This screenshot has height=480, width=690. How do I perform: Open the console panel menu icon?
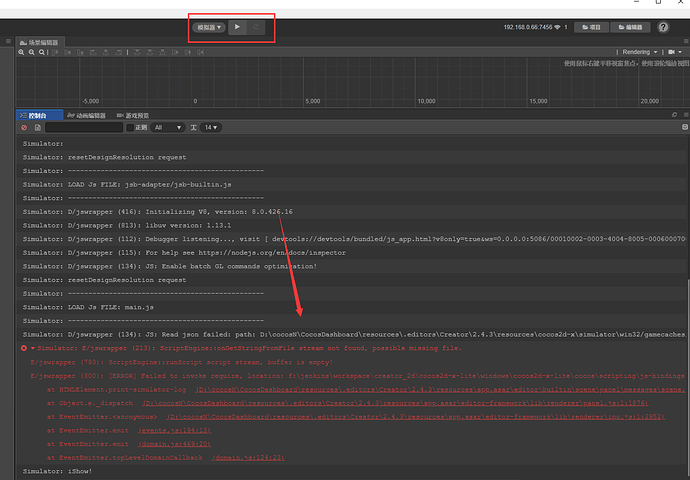click(x=686, y=115)
